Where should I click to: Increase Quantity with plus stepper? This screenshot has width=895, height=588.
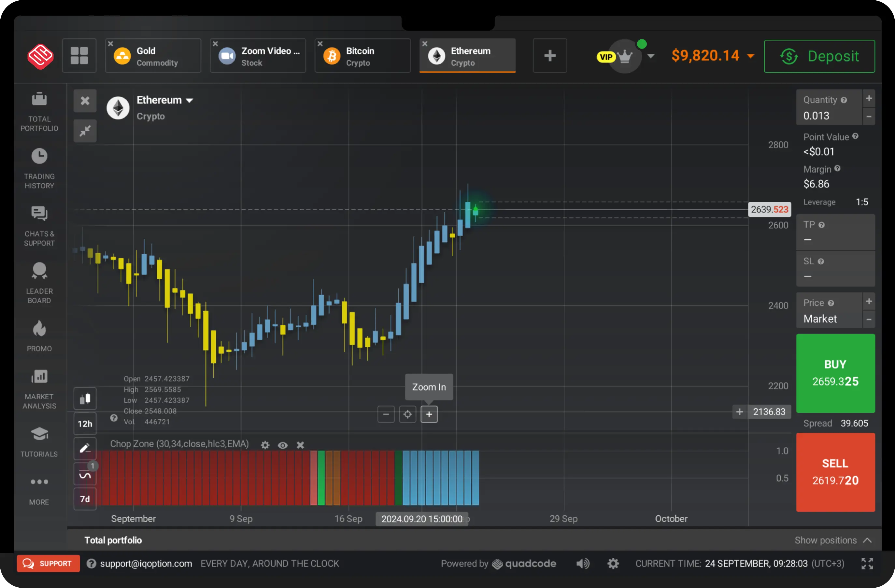coord(869,99)
